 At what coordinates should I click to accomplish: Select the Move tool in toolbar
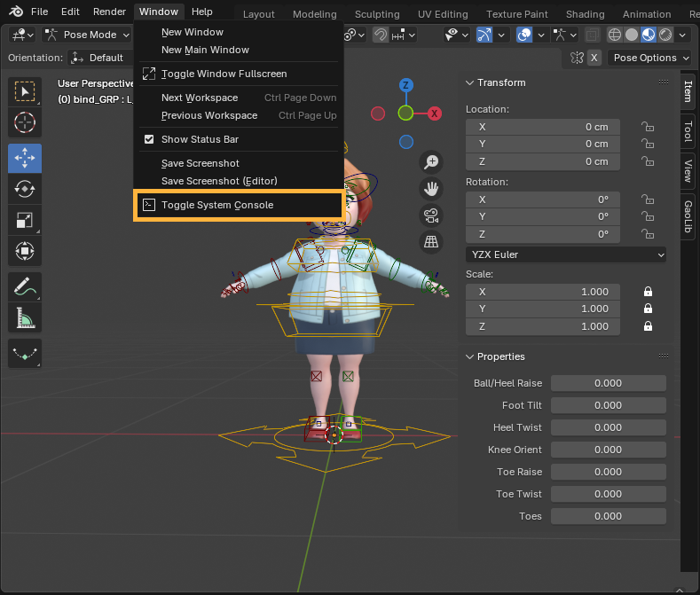click(x=25, y=158)
